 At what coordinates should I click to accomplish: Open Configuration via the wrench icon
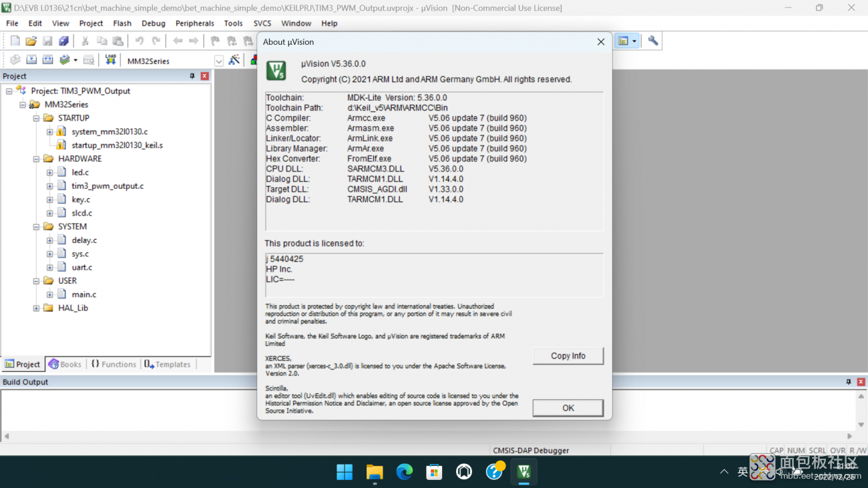(653, 41)
